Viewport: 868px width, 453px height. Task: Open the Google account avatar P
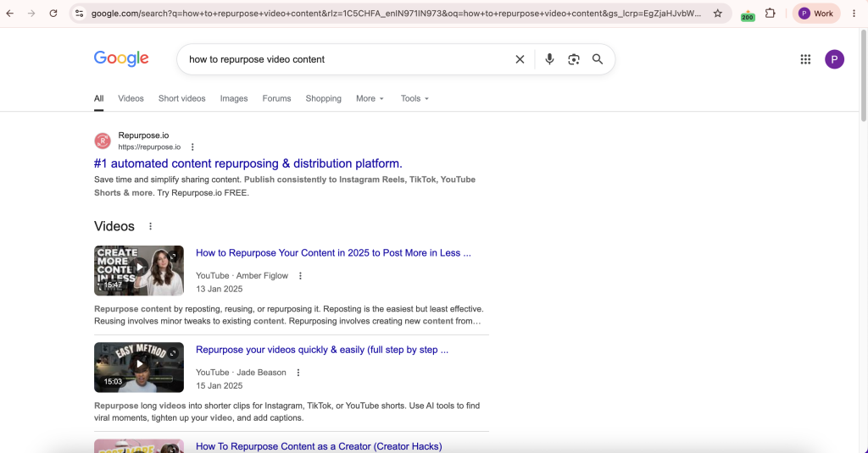(834, 59)
